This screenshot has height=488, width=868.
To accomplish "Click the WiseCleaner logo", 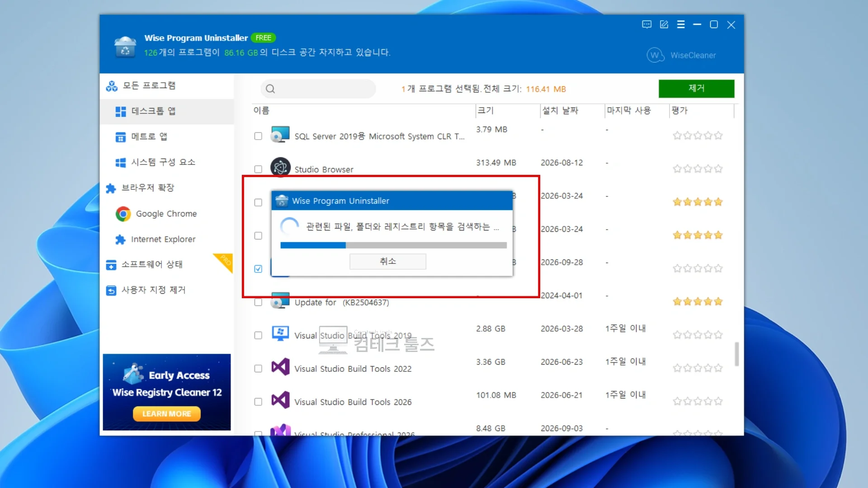I will point(681,55).
